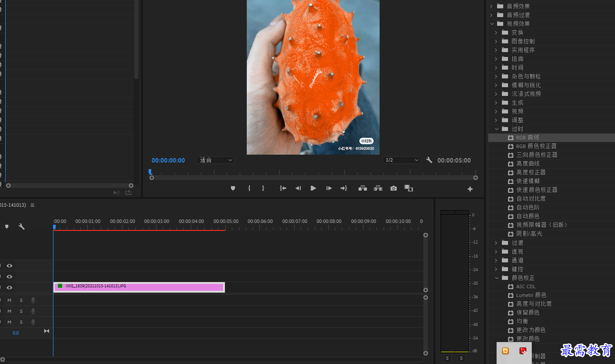Select the 自动对比度 effect
This screenshot has width=615, height=364.
[x=531, y=199]
